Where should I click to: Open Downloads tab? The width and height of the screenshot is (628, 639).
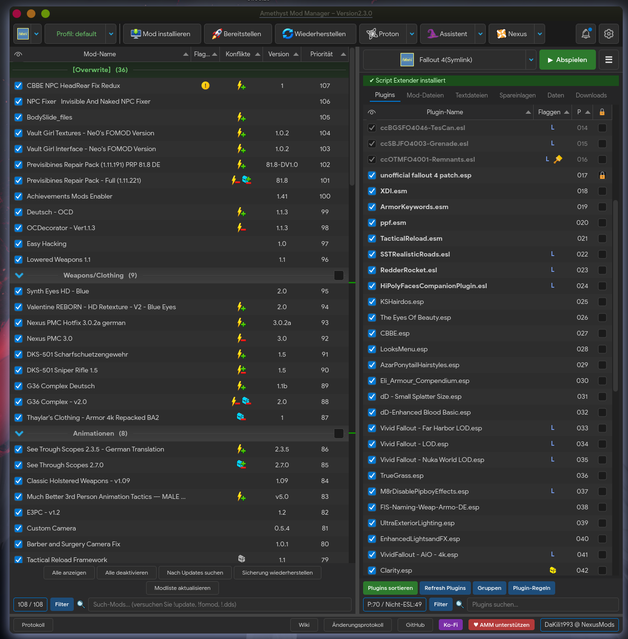tap(591, 95)
